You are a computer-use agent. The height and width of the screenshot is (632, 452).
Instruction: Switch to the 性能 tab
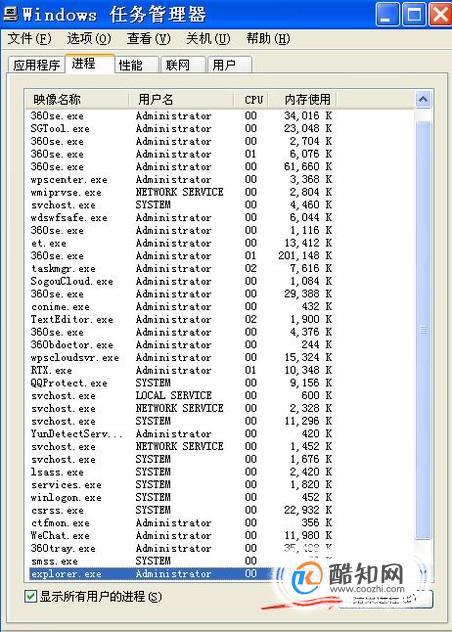tap(135, 64)
